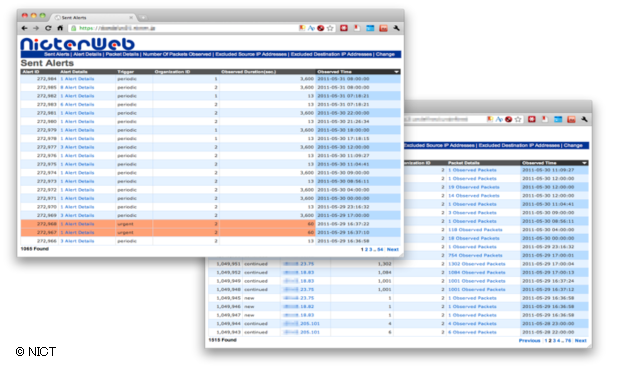Viewport: 620px width, 368px height.
Task: Click the forward arrow in the Sent Alerts window
Action: point(36,28)
